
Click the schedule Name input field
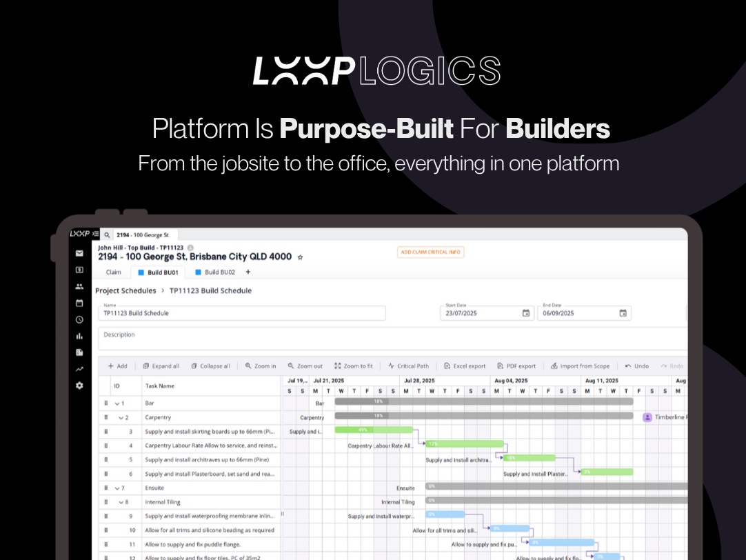pyautogui.click(x=242, y=313)
